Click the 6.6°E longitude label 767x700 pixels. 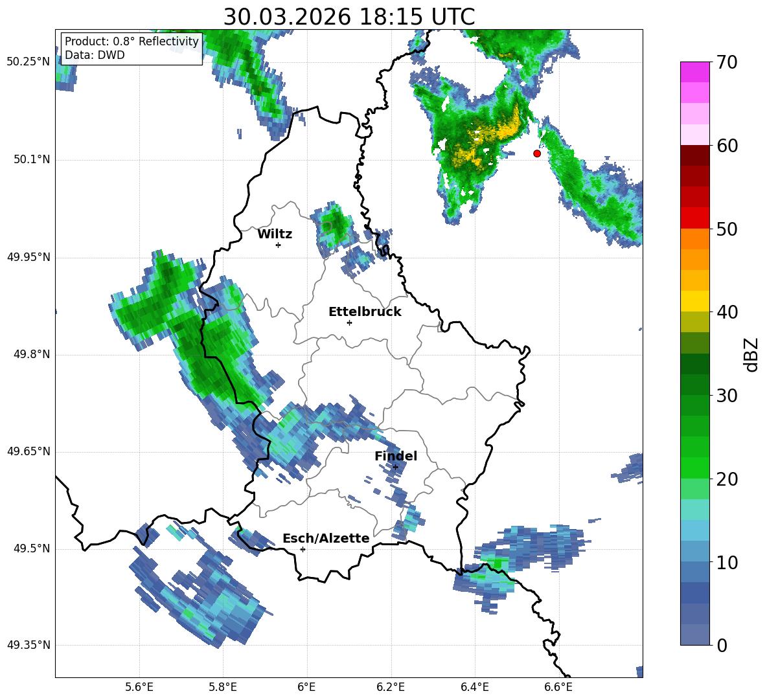[558, 687]
